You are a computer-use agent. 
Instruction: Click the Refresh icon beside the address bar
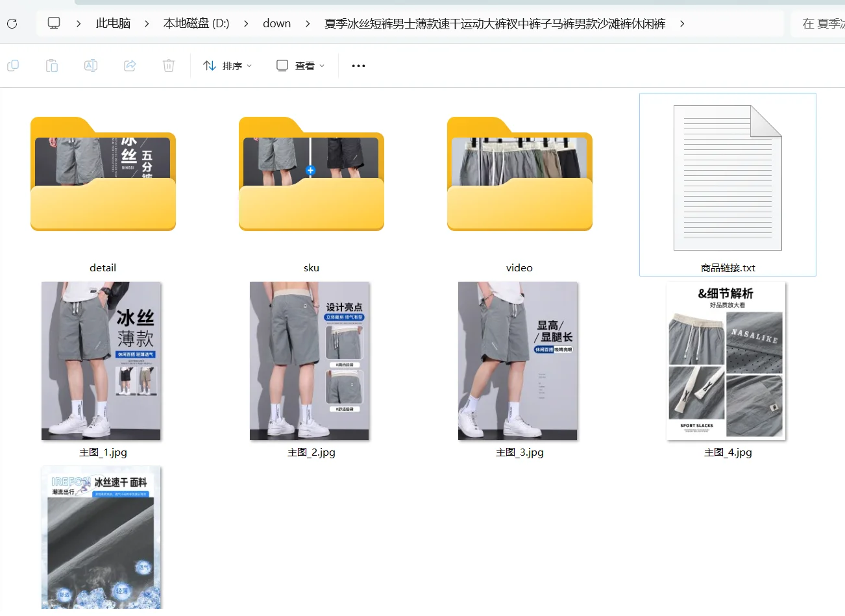[11, 23]
